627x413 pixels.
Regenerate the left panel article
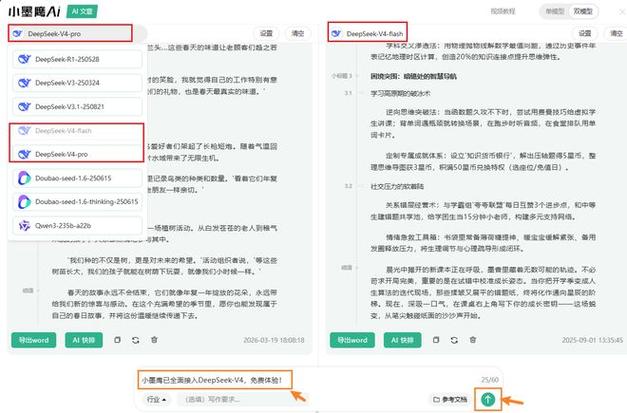pos(136,340)
